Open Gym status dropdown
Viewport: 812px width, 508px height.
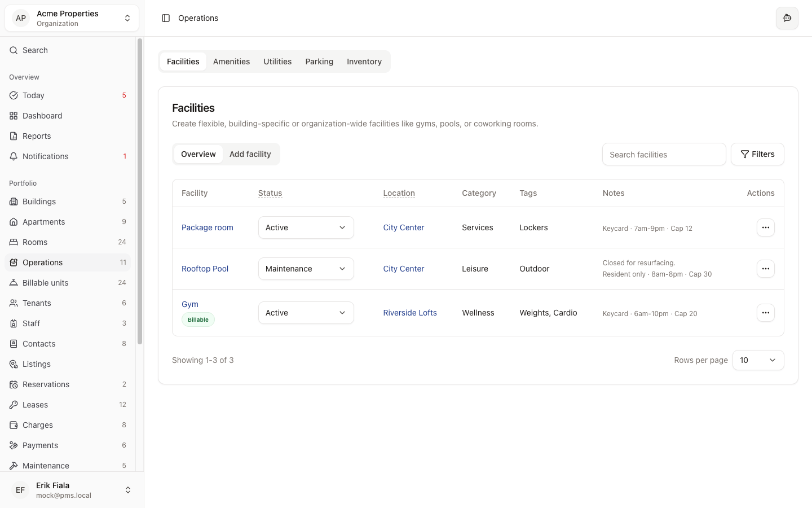pos(306,313)
